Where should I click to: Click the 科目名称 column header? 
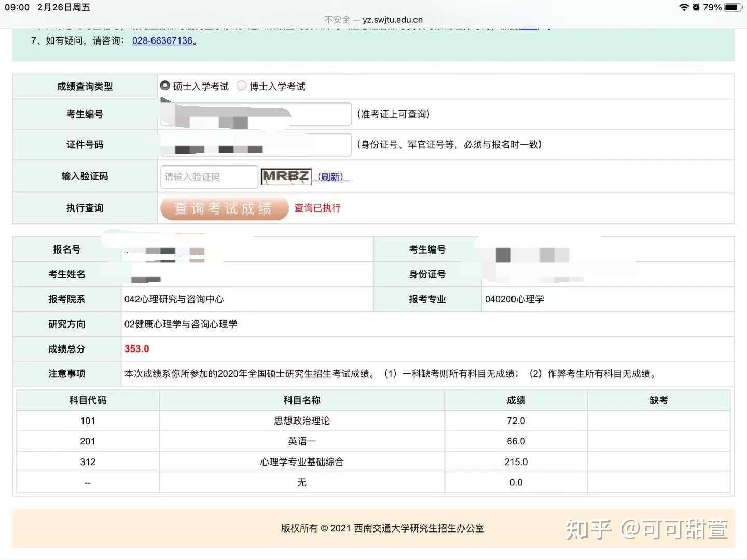pyautogui.click(x=302, y=400)
